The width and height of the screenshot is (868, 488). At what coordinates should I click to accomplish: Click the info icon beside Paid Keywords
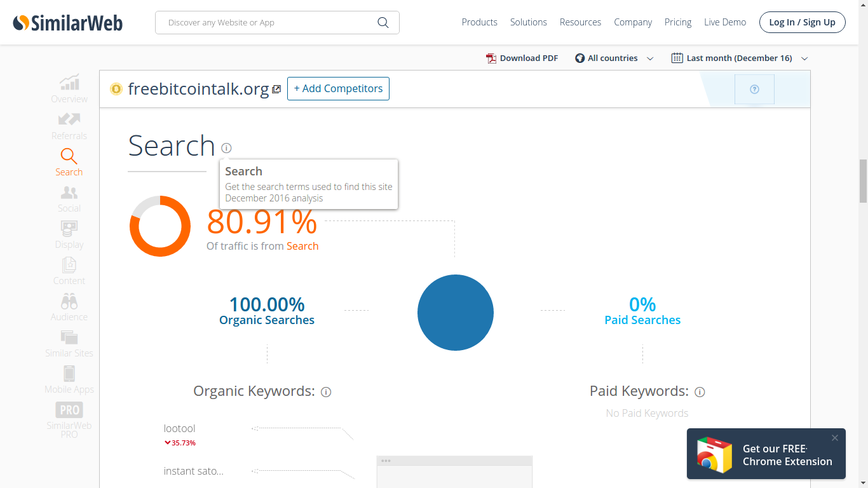pyautogui.click(x=700, y=392)
